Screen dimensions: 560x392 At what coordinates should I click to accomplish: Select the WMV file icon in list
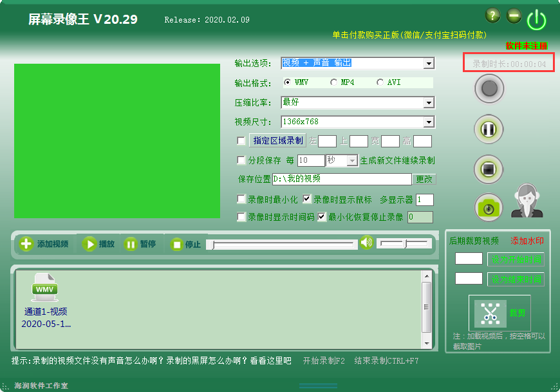[44, 288]
